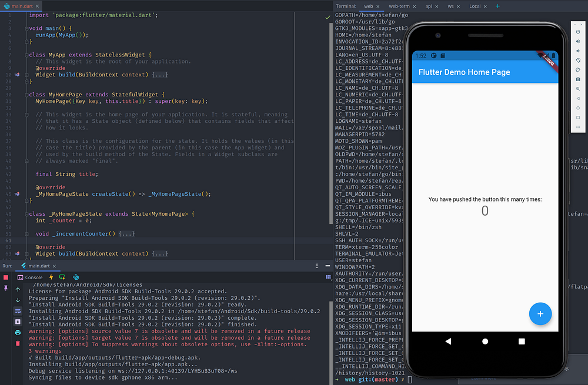Collapse class _MyHomePageState fold marker
Screen dimensions: 588x385
coord(26,214)
